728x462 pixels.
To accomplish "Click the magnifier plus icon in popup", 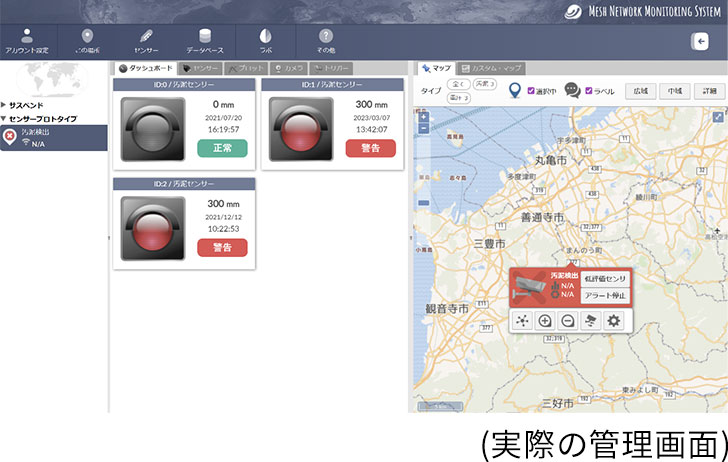I will click(x=546, y=321).
